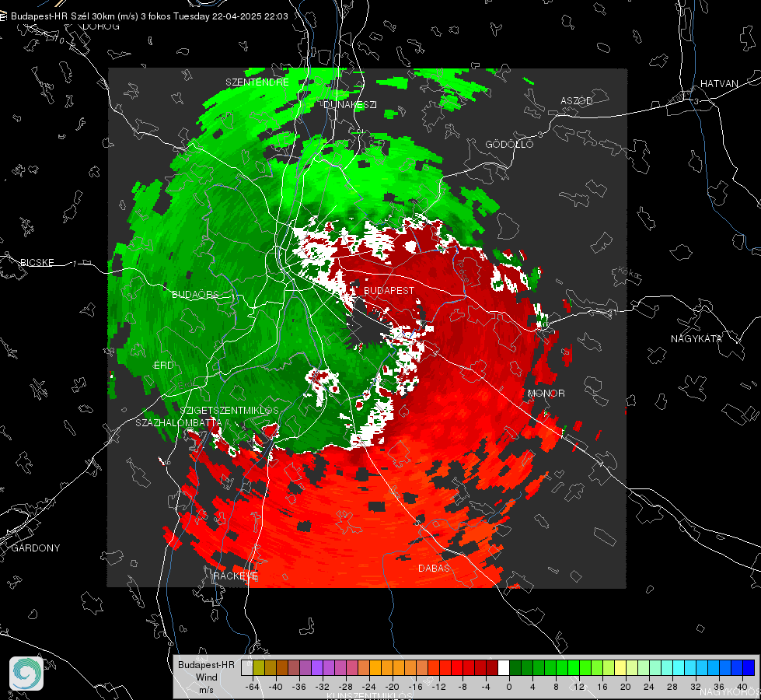This screenshot has width=761, height=700.
Task: Click the GÖDÖLLŐ town label
Action: (x=509, y=144)
